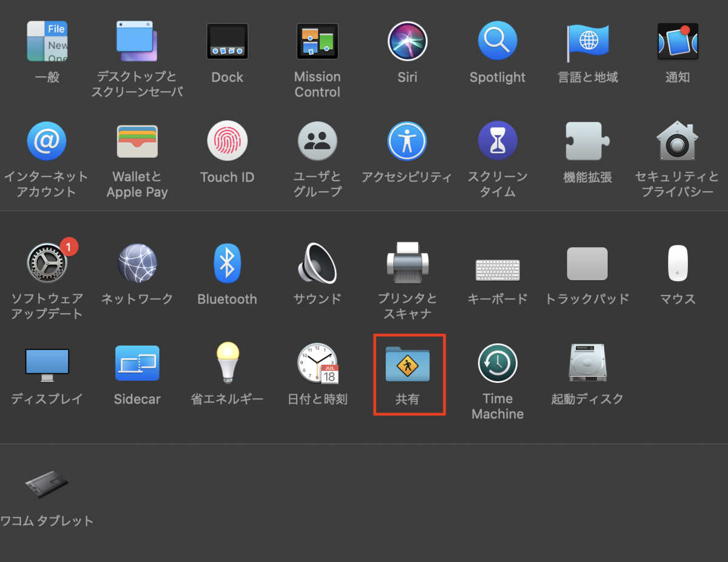Open ユーザとグループ preferences
Viewport: 728px width, 562px height.
click(317, 141)
